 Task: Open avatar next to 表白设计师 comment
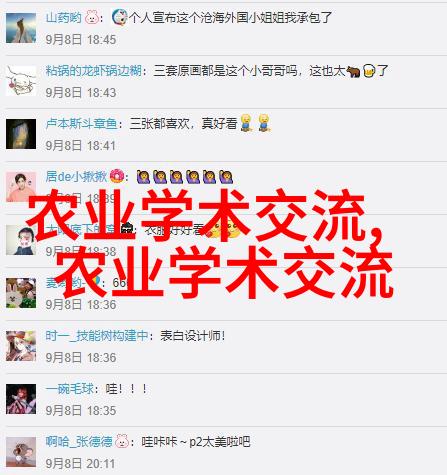point(21,346)
